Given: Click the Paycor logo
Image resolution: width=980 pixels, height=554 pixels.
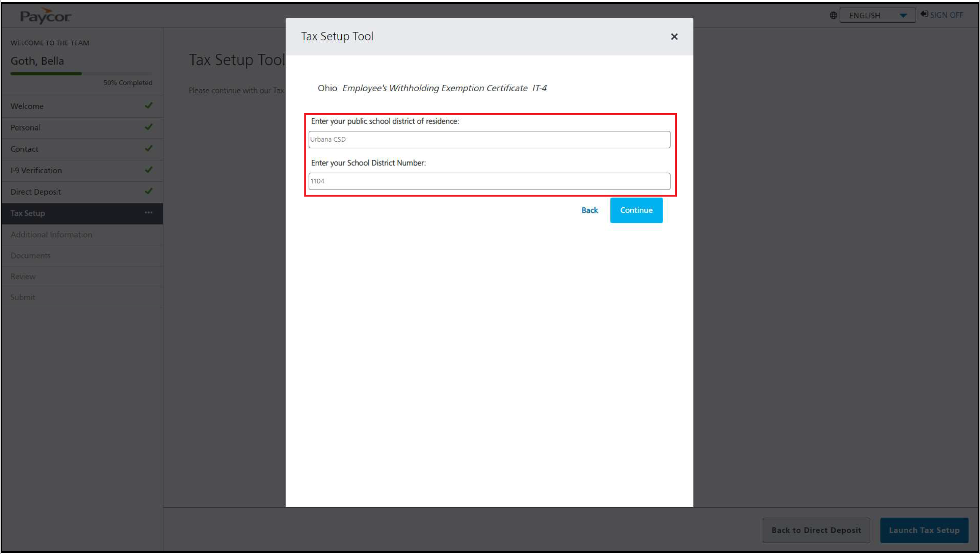Looking at the screenshot, I should [x=45, y=16].
